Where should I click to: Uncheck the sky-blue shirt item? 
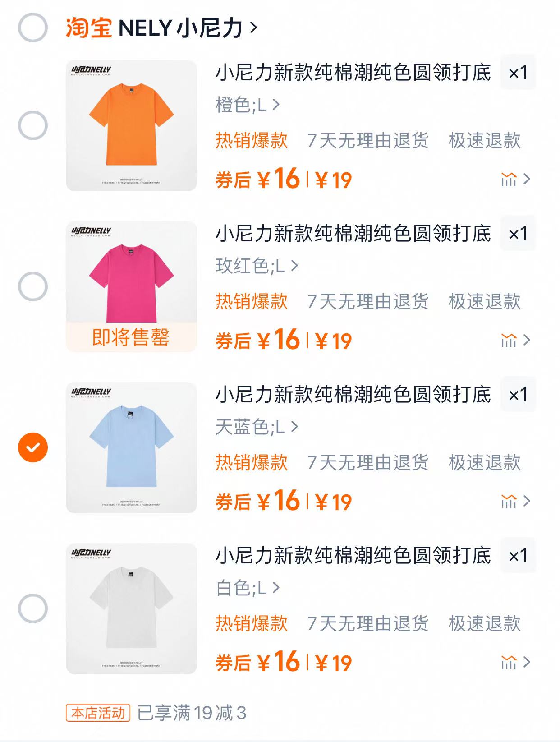(33, 447)
